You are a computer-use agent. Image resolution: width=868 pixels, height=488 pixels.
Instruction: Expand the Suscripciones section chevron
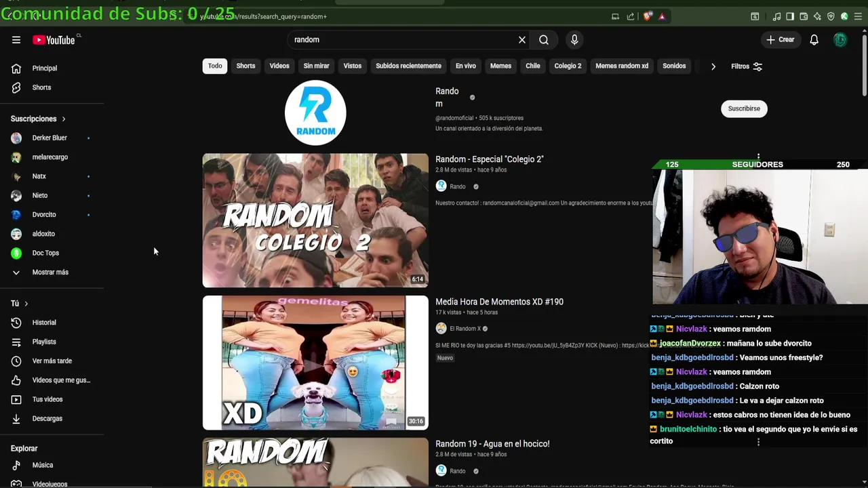(x=64, y=119)
